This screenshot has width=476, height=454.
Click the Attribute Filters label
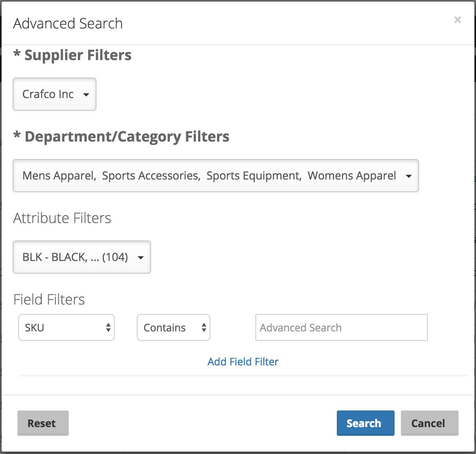tap(62, 218)
